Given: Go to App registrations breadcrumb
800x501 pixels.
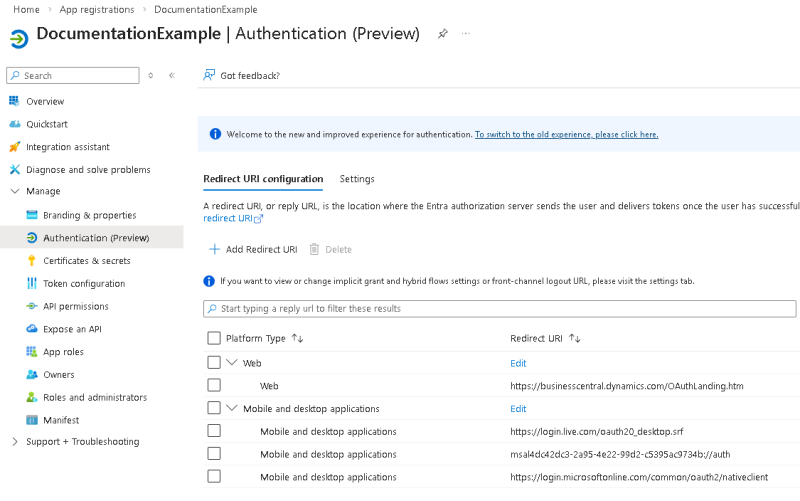Looking at the screenshot, I should pos(97,9).
